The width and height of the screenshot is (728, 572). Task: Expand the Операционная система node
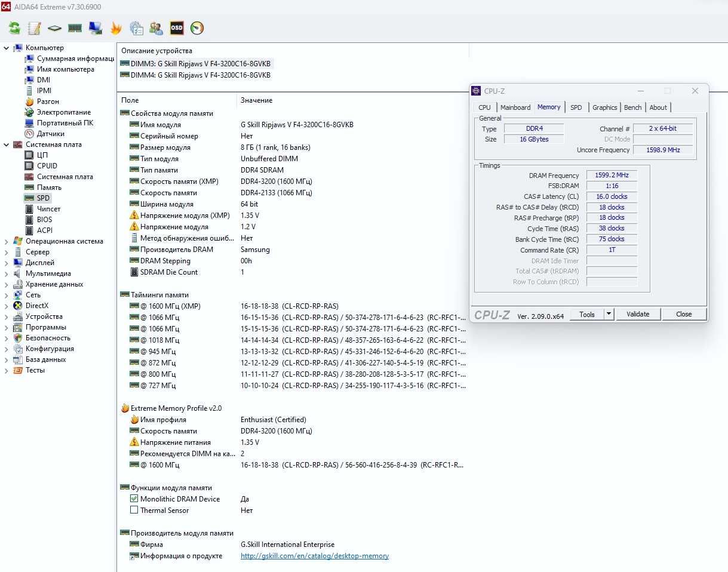tap(7, 241)
